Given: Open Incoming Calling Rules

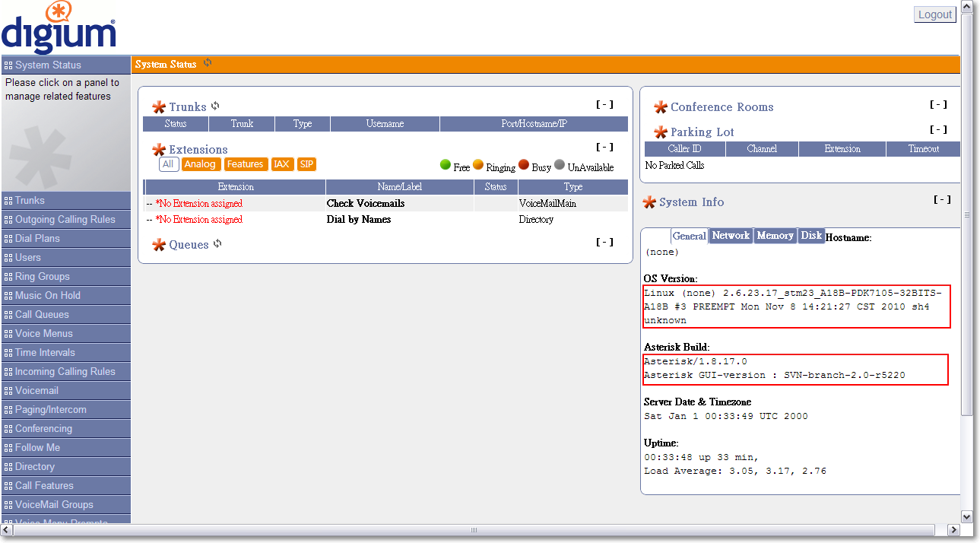Looking at the screenshot, I should 65,371.
